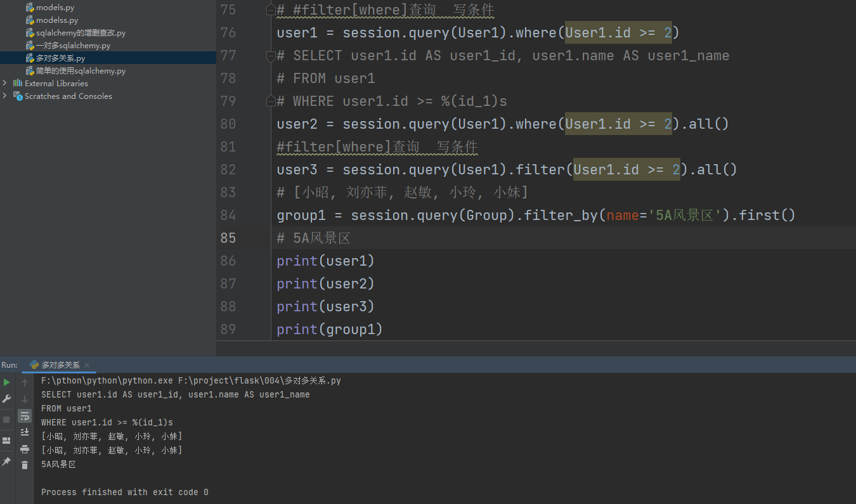The height and width of the screenshot is (504, 856).
Task: Close the 多对多关系 run tab
Action: click(87, 365)
